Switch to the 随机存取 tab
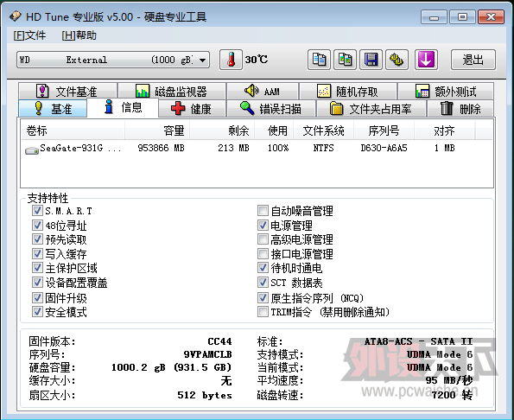 pyautogui.click(x=348, y=91)
